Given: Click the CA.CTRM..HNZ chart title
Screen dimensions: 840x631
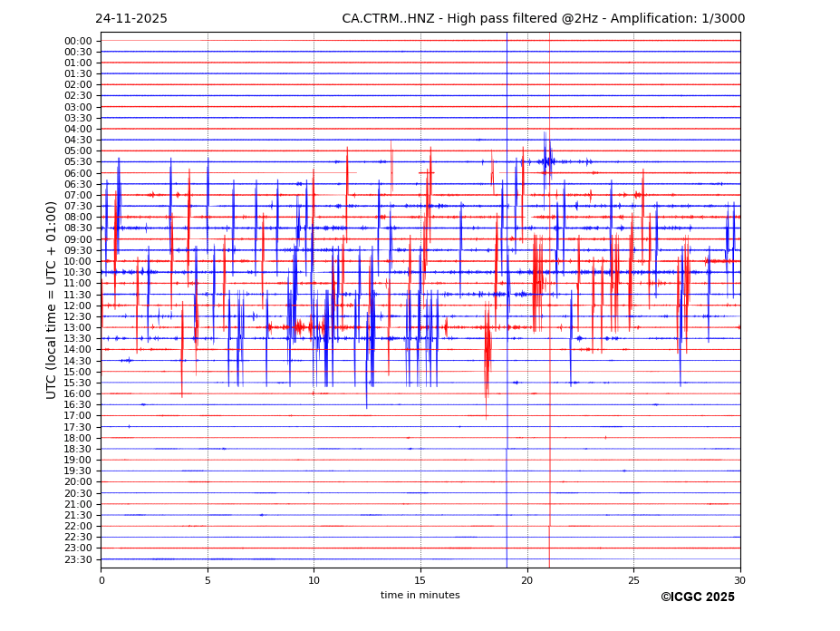Looking at the screenshot, I should tap(543, 19).
